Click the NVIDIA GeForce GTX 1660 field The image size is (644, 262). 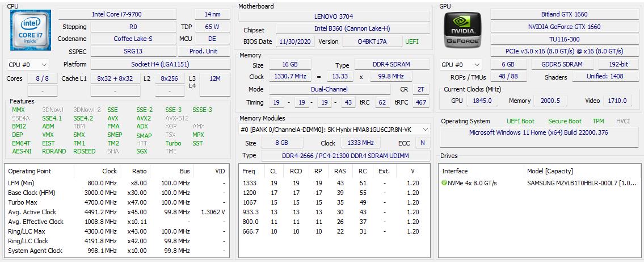click(564, 27)
